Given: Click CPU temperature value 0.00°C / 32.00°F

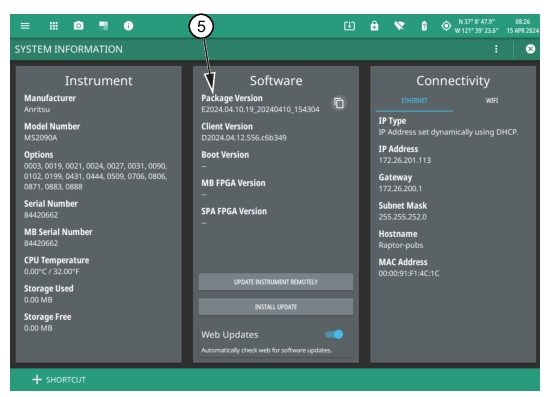Looking at the screenshot, I should (x=52, y=271).
